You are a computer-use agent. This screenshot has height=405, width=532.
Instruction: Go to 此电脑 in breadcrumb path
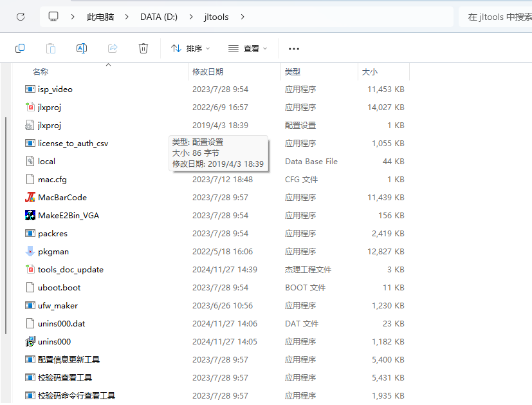100,17
